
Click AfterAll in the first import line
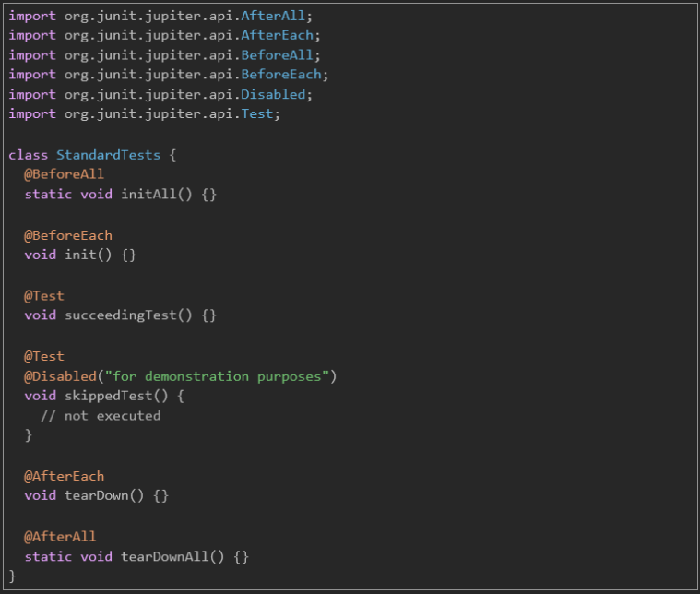click(x=273, y=16)
